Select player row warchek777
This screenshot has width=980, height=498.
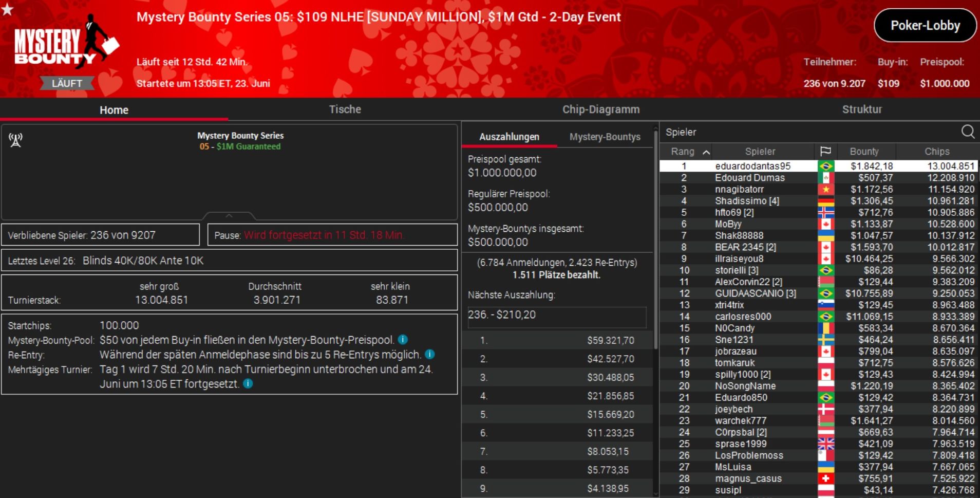819,420
